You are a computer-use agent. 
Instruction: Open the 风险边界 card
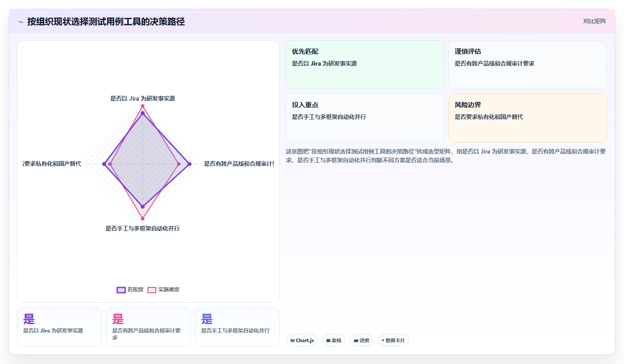[x=528, y=118]
